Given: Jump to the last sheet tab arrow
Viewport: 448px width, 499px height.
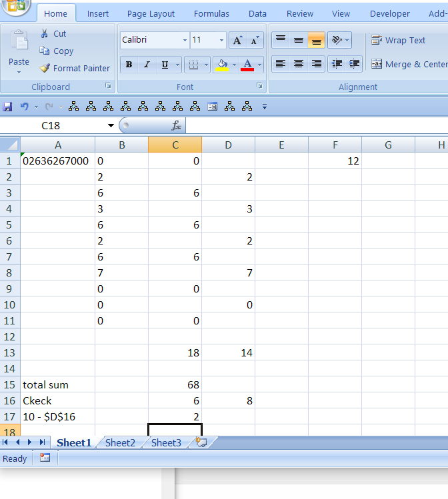Looking at the screenshot, I should coord(42,442).
